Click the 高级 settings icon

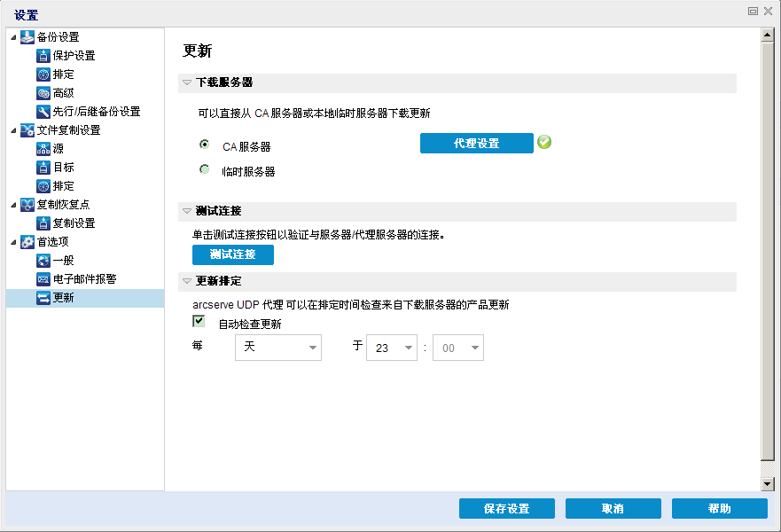point(43,92)
